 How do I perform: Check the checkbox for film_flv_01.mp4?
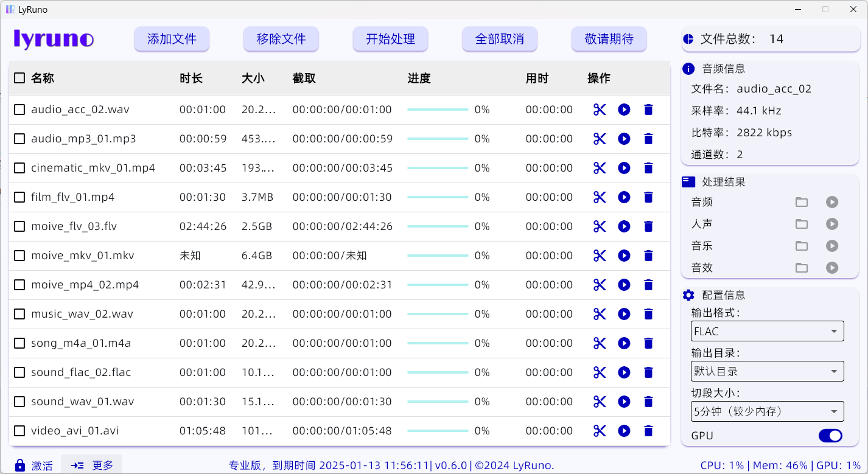[19, 197]
